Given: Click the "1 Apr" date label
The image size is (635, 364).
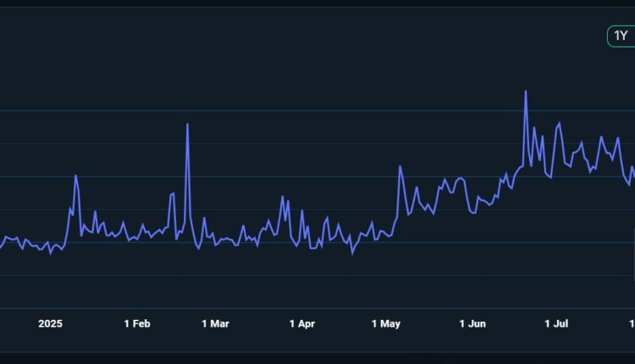Looking at the screenshot, I should pyautogui.click(x=301, y=323).
